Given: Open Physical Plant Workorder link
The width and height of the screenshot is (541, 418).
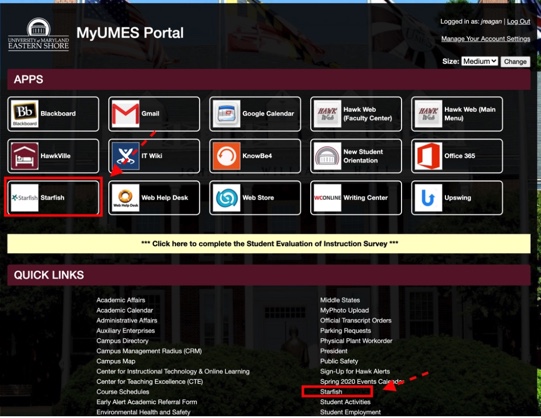Looking at the screenshot, I should (356, 341).
